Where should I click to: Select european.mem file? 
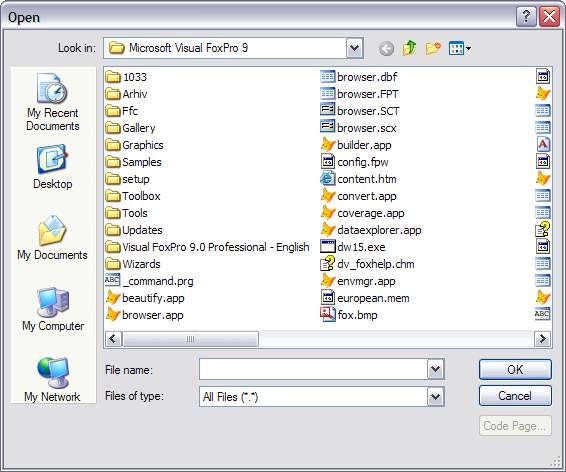[x=365, y=298]
